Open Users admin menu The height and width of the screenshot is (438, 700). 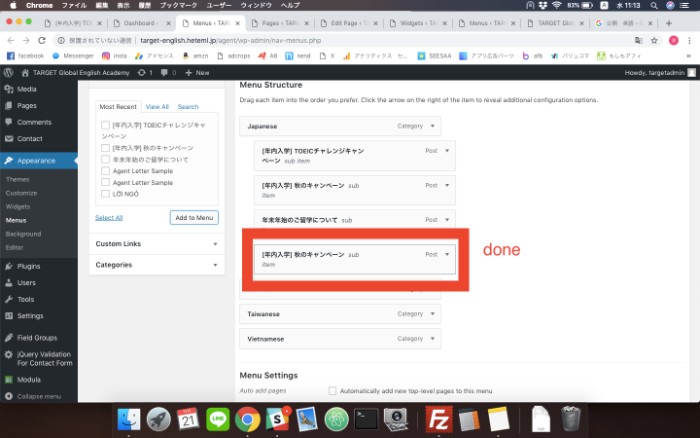coord(27,283)
